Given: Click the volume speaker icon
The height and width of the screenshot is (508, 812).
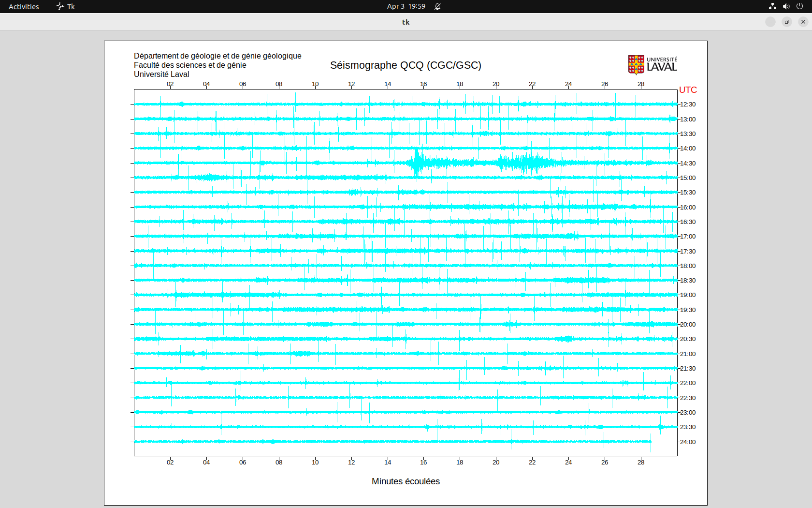Looking at the screenshot, I should [786, 6].
